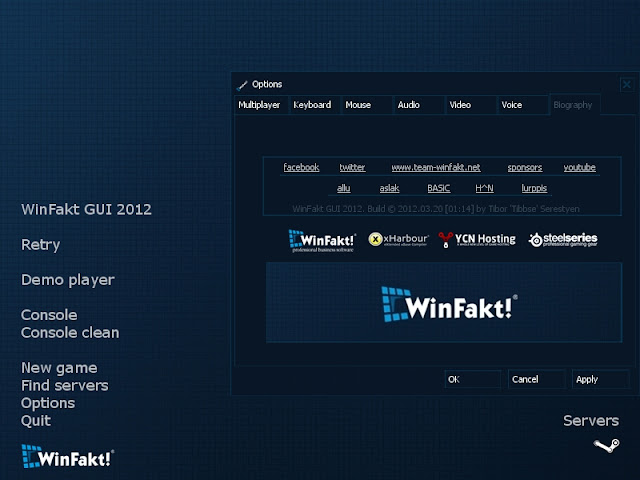Image resolution: width=640 pixels, height=480 pixels.
Task: Open the facebook link
Action: [301, 167]
